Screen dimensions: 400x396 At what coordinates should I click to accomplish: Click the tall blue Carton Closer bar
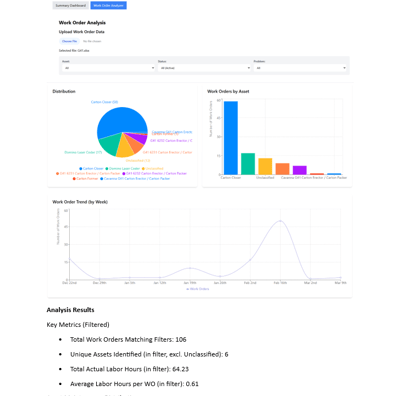click(231, 138)
